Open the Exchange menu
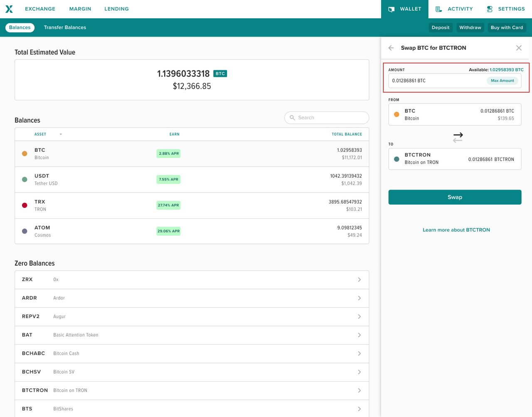The height and width of the screenshot is (417, 532). pyautogui.click(x=40, y=9)
